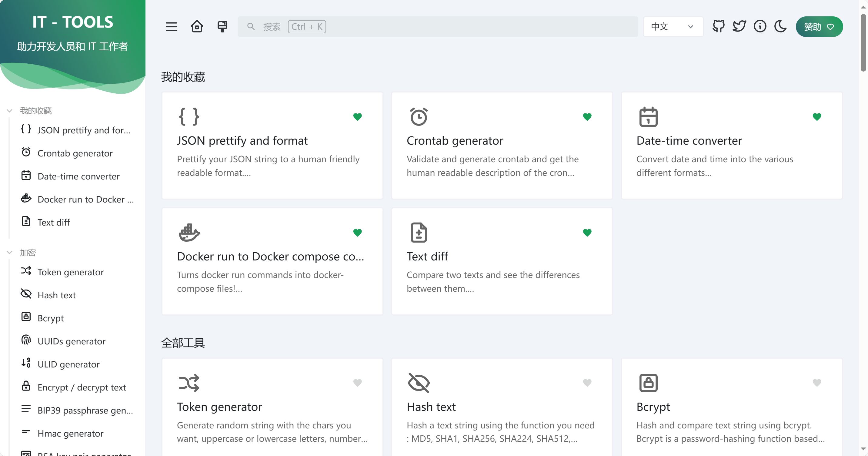Toggle the sidebar hamburger menu
The height and width of the screenshot is (456, 868).
pyautogui.click(x=171, y=27)
